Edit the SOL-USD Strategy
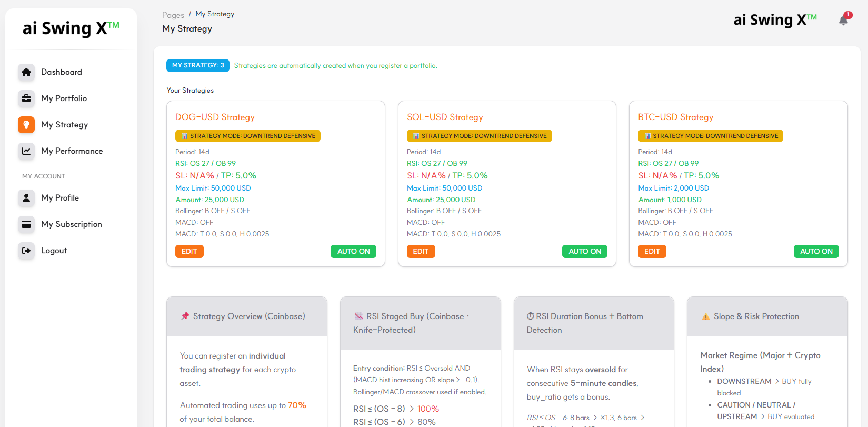Screen dimensions: 868x427 click(421, 252)
